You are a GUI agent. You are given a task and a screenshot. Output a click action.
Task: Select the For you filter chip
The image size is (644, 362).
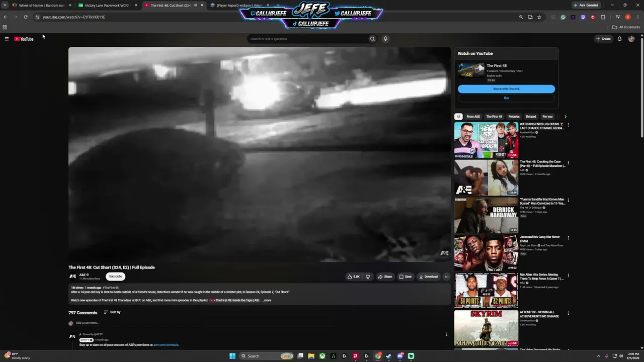tap(547, 117)
